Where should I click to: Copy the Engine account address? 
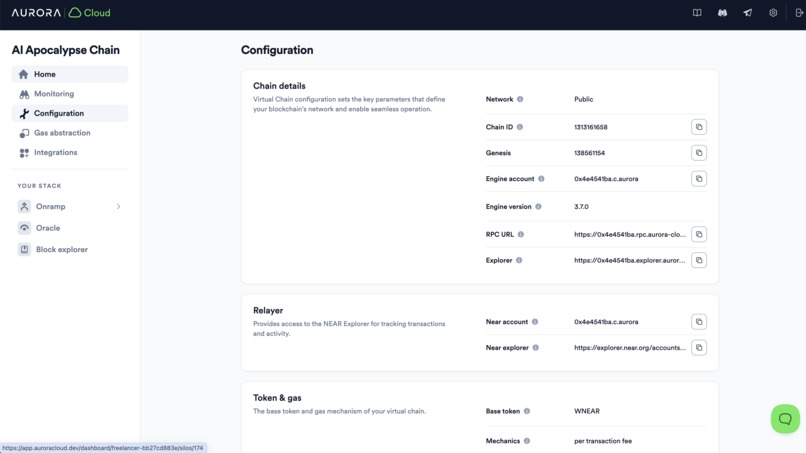699,179
